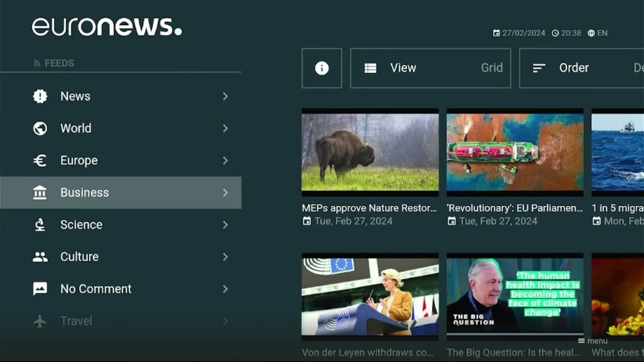This screenshot has height=362, width=644.
Task: Click calendar icon under 'Revolutionary' EU Parliament article
Action: pyautogui.click(x=451, y=221)
